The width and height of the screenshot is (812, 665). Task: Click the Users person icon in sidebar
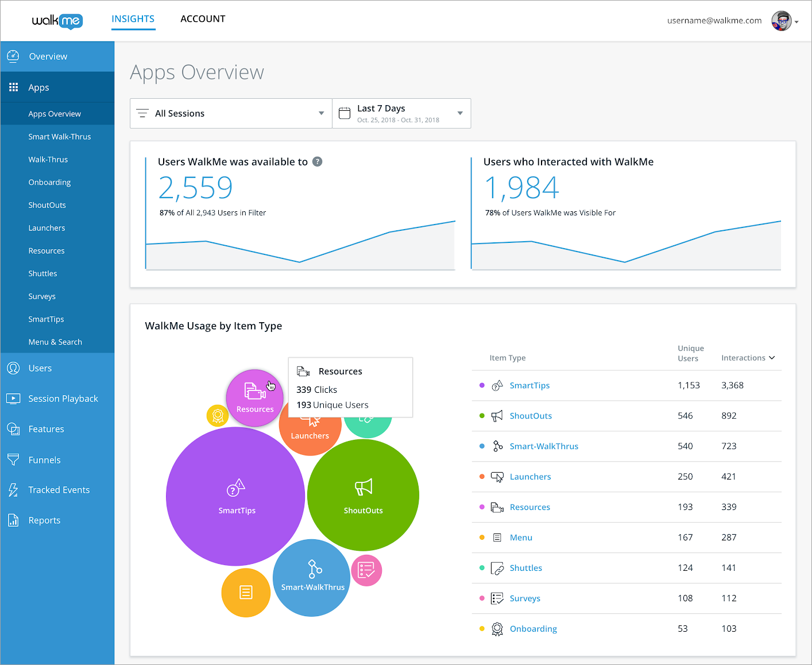13,368
